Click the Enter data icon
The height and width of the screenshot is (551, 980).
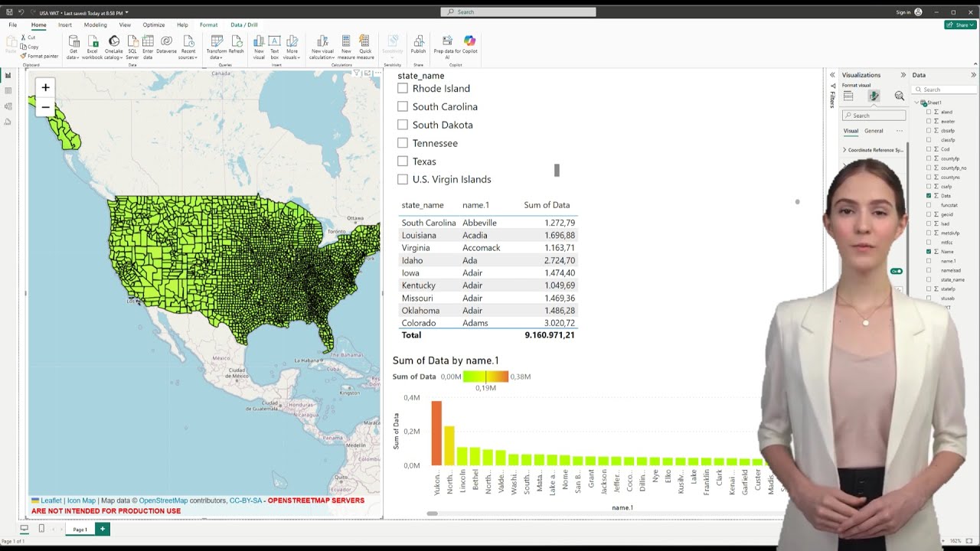click(148, 41)
